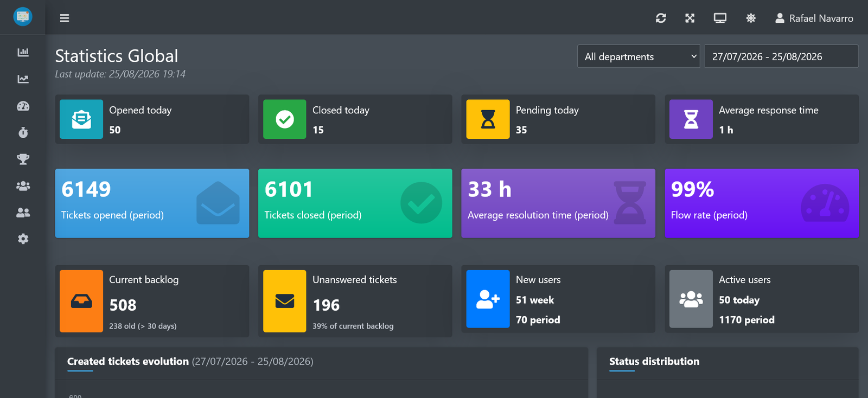Click the 1170 period active users value
Image resolution: width=868 pixels, height=398 pixels.
[747, 320]
